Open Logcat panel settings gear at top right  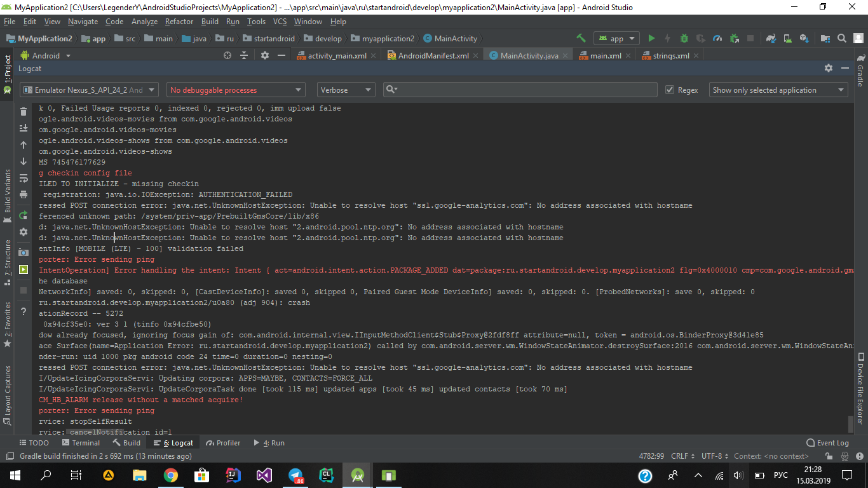[829, 68]
